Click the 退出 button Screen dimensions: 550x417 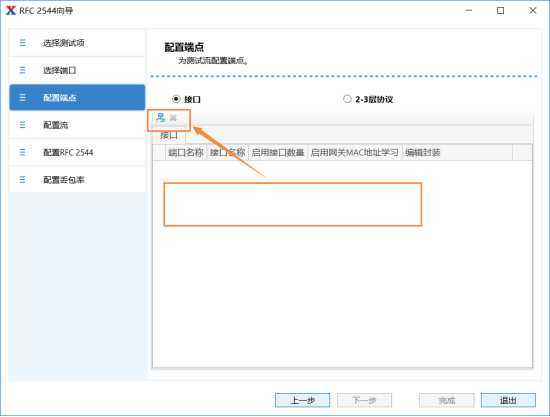(508, 400)
